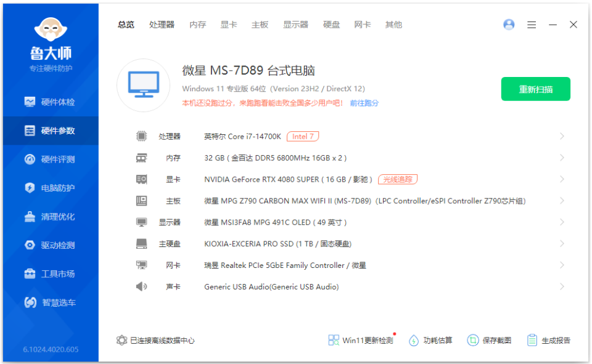This screenshot has width=592, height=364.
Task: Expand the 主板 row chevron
Action: click(x=562, y=201)
